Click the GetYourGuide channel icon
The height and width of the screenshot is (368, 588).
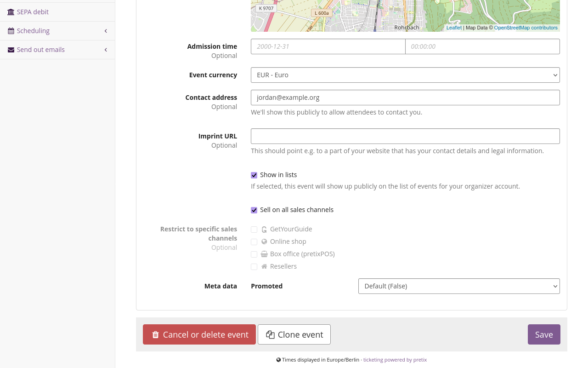pyautogui.click(x=264, y=229)
